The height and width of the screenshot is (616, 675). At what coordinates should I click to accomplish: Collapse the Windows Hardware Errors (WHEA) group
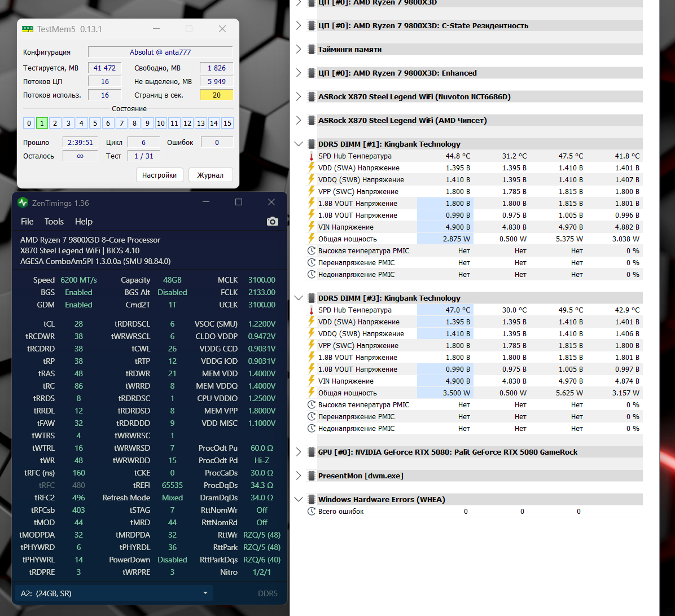pyautogui.click(x=299, y=499)
